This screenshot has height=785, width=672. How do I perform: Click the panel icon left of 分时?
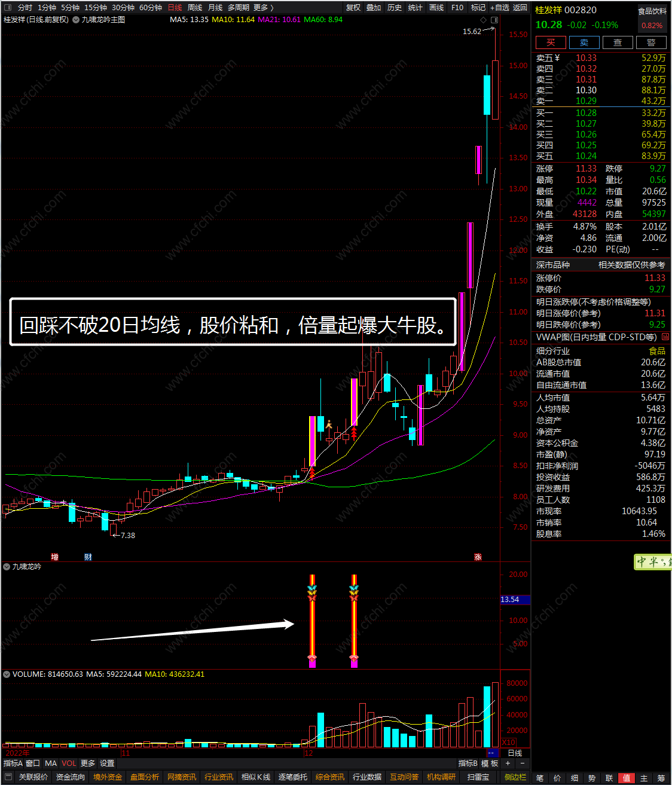click(x=8, y=8)
